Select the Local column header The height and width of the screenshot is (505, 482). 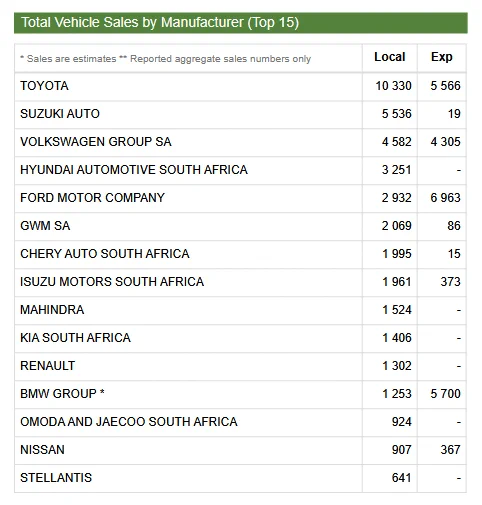click(x=390, y=57)
